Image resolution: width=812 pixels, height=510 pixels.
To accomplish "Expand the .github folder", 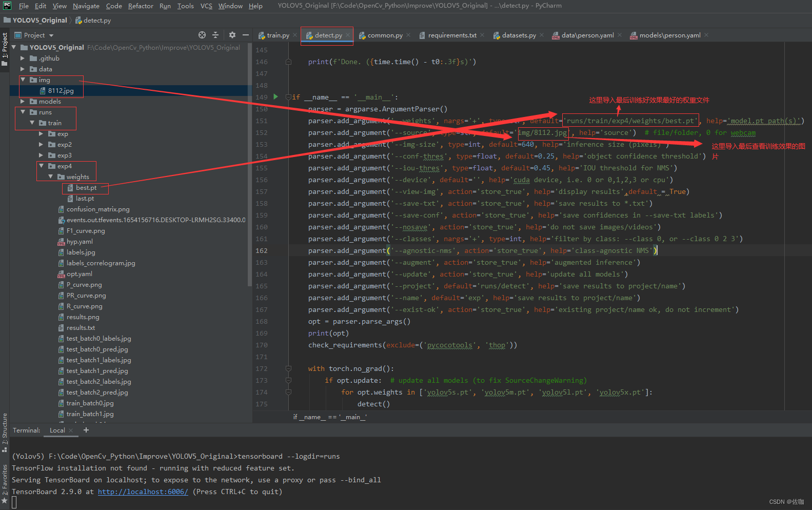I will tap(23, 58).
